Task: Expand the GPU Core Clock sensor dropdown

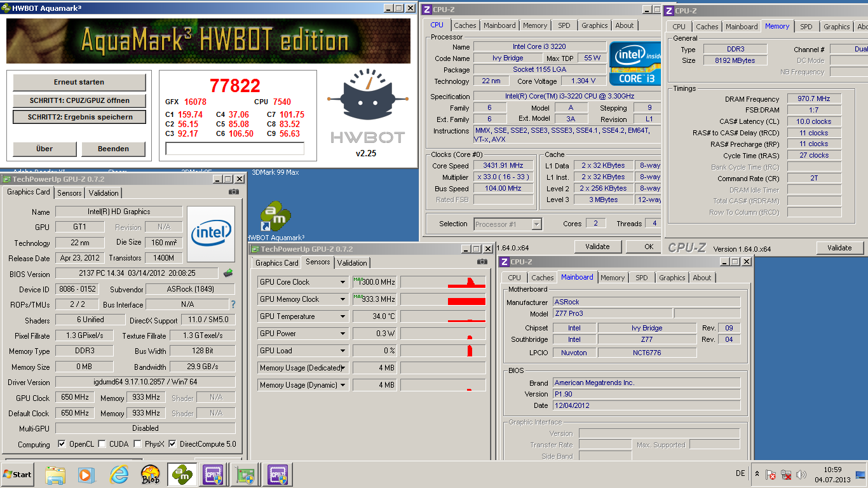Action: [x=343, y=282]
